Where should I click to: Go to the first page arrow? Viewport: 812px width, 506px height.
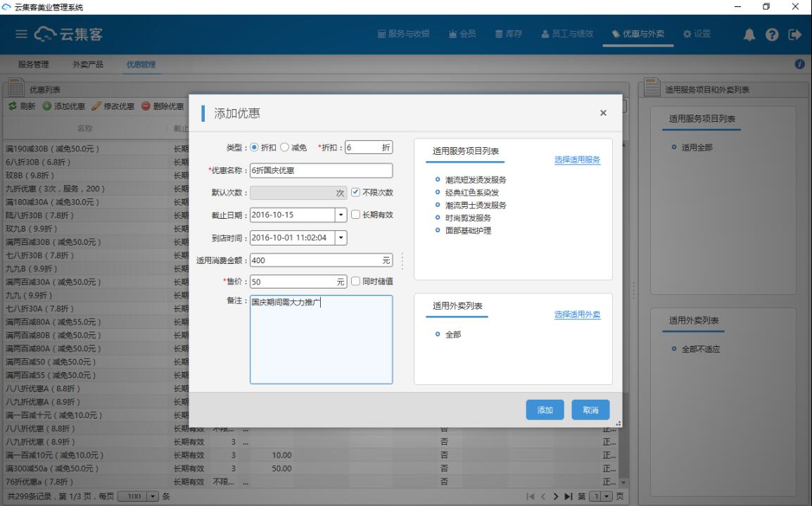530,496
